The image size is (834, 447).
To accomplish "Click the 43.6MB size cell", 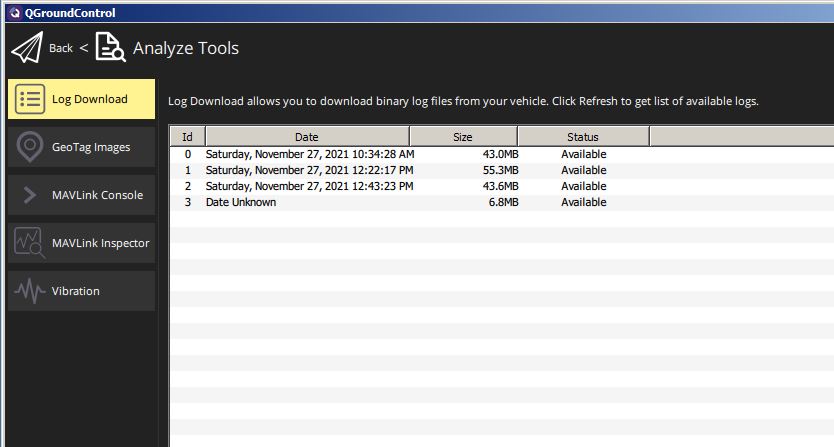I will pos(501,186).
